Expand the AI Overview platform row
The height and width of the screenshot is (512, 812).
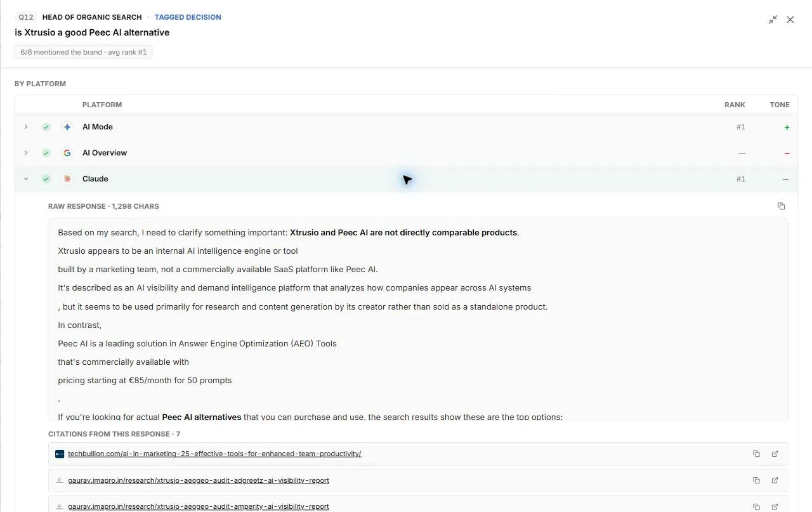click(26, 153)
